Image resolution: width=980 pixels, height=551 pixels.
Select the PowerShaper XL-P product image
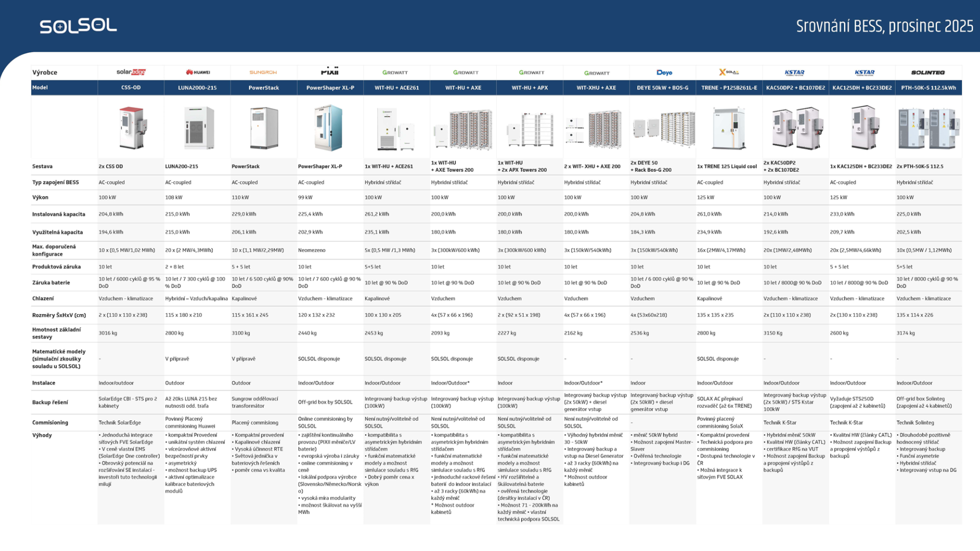[x=328, y=128]
